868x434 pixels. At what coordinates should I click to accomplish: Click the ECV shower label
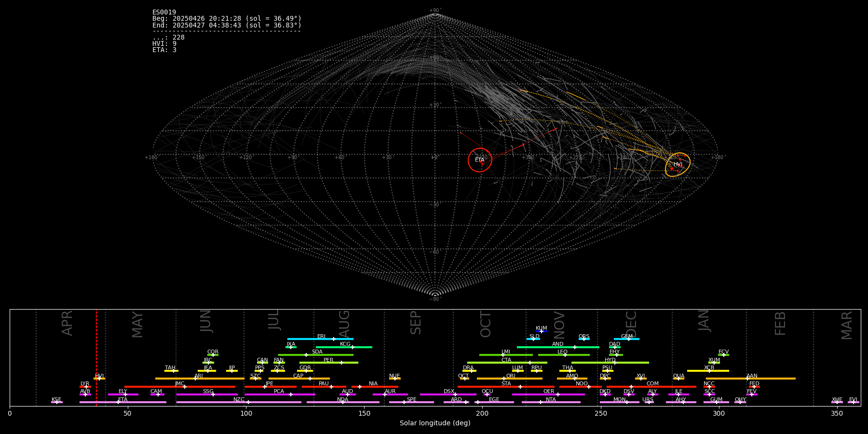tap(724, 352)
